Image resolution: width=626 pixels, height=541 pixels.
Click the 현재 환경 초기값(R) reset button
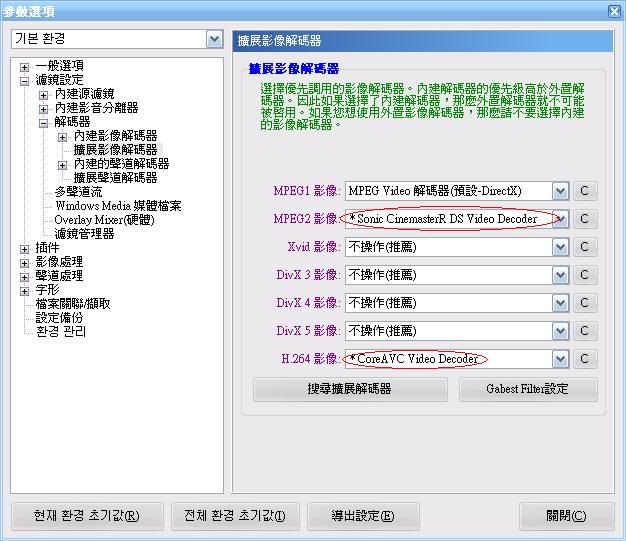86,517
